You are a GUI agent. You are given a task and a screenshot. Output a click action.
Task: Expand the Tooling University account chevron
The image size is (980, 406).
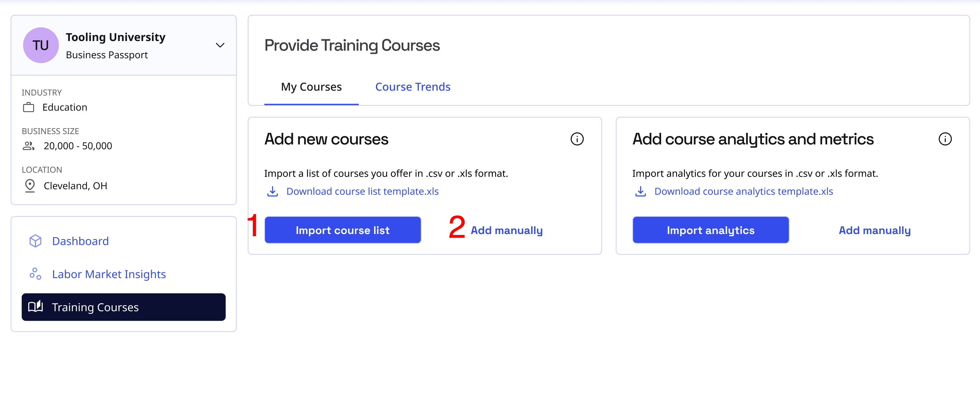click(220, 45)
